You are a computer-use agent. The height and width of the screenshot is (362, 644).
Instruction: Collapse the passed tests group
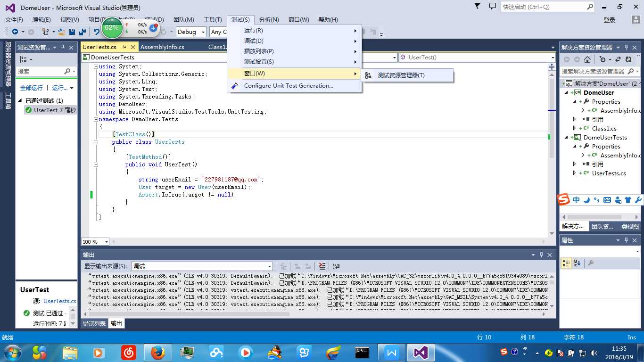20,100
